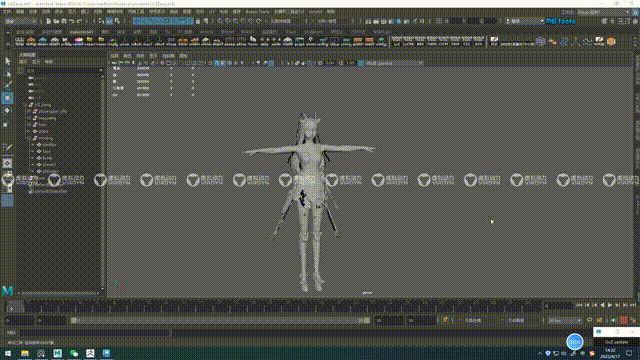Toggle snap to points

[x=236, y=21]
